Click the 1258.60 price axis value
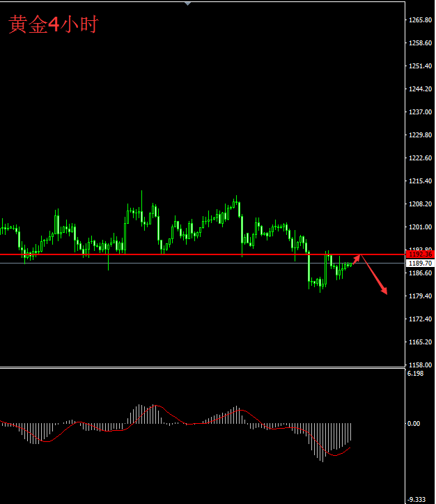Screen dimensions: 436x504 [x=420, y=43]
